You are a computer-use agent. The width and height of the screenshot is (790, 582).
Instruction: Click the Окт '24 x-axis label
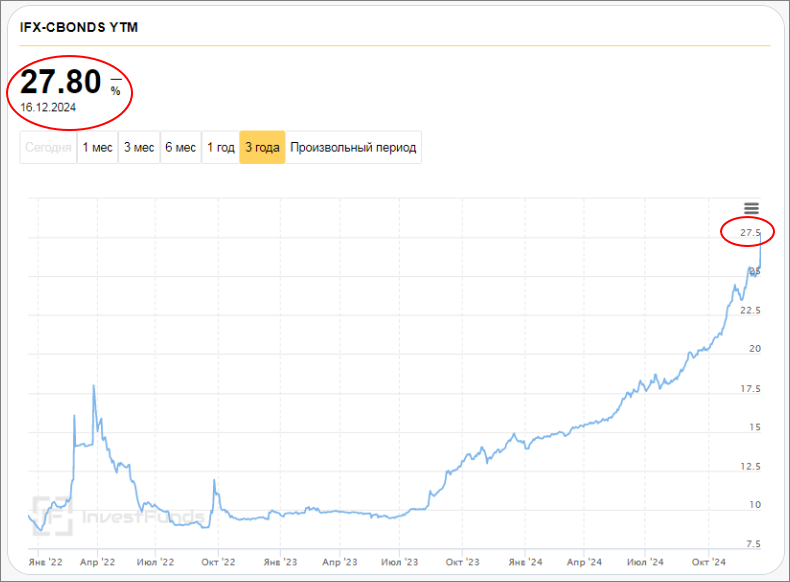706,564
